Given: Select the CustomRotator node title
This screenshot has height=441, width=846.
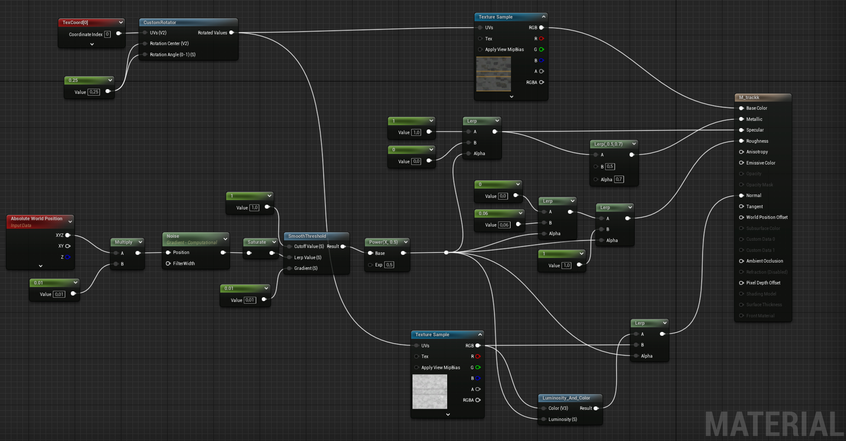Looking at the screenshot, I should [x=163, y=21].
